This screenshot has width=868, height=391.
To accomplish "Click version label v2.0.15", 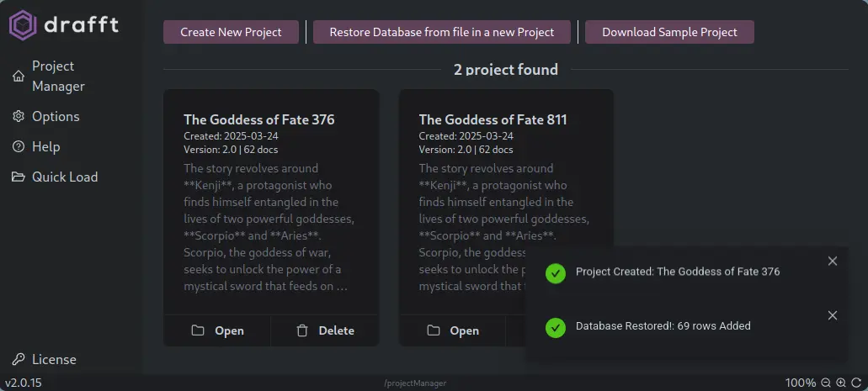I will 24,383.
